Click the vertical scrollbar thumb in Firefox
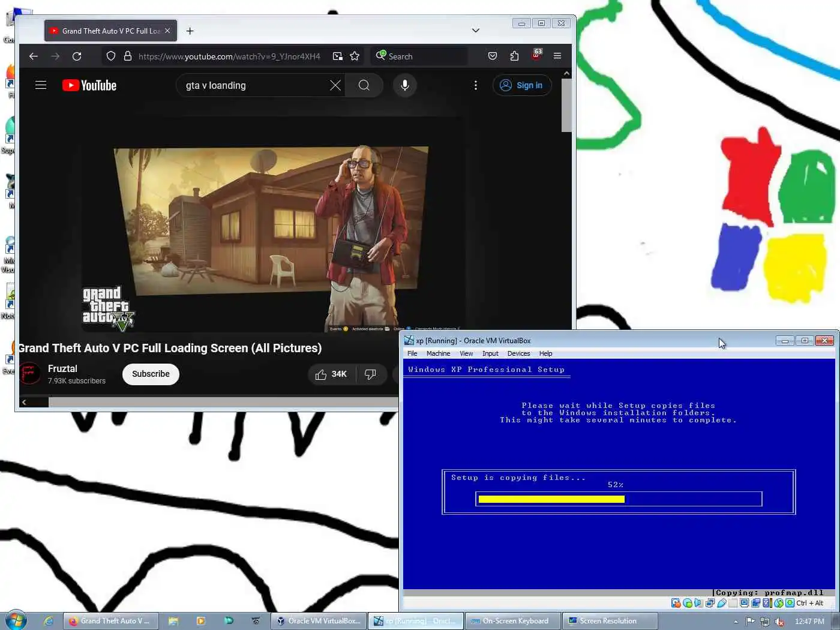The width and height of the screenshot is (840, 630). coord(566,105)
